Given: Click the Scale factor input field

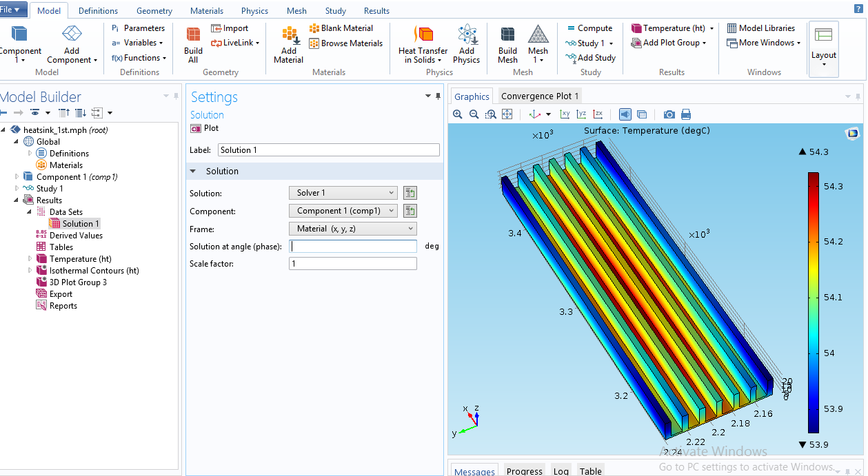Looking at the screenshot, I should [x=353, y=264].
